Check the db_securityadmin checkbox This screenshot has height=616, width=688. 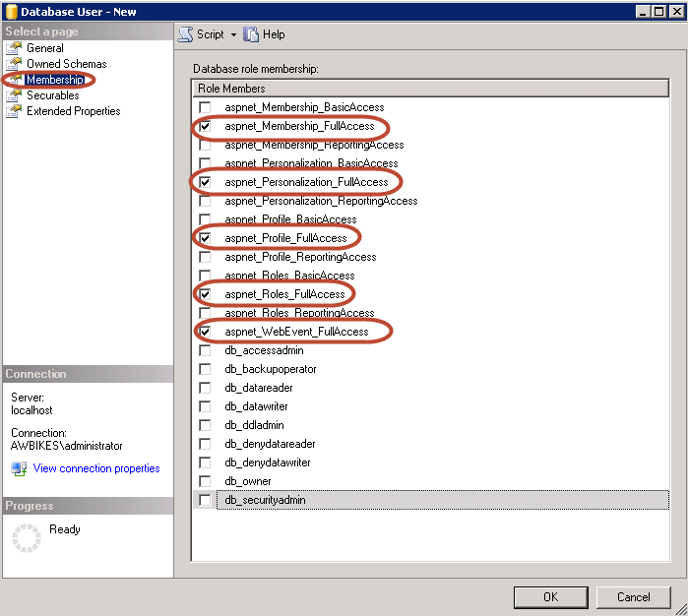click(x=205, y=500)
